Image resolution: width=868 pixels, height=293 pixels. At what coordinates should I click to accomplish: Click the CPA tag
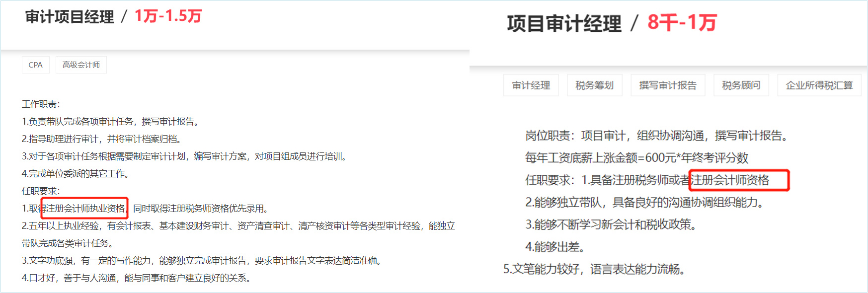35,65
